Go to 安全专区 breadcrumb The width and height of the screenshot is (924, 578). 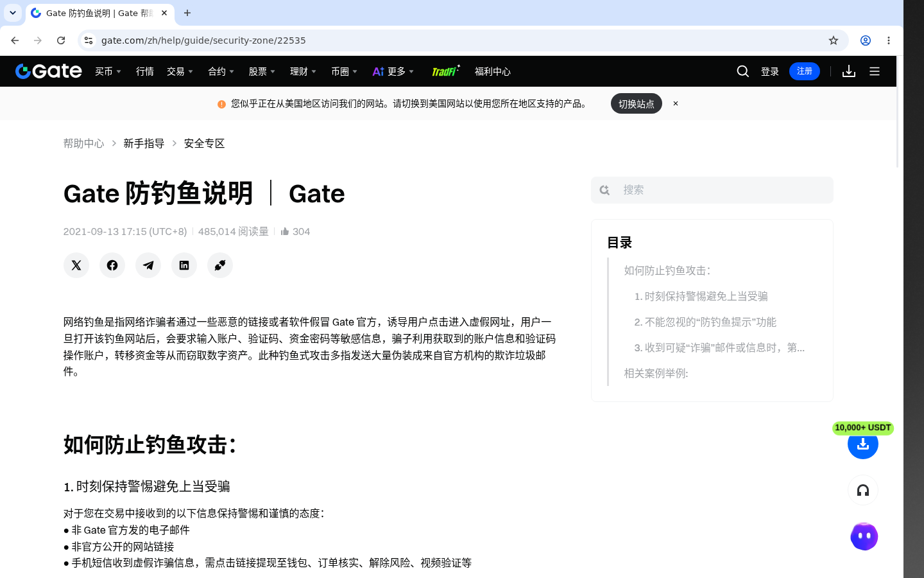(x=204, y=143)
